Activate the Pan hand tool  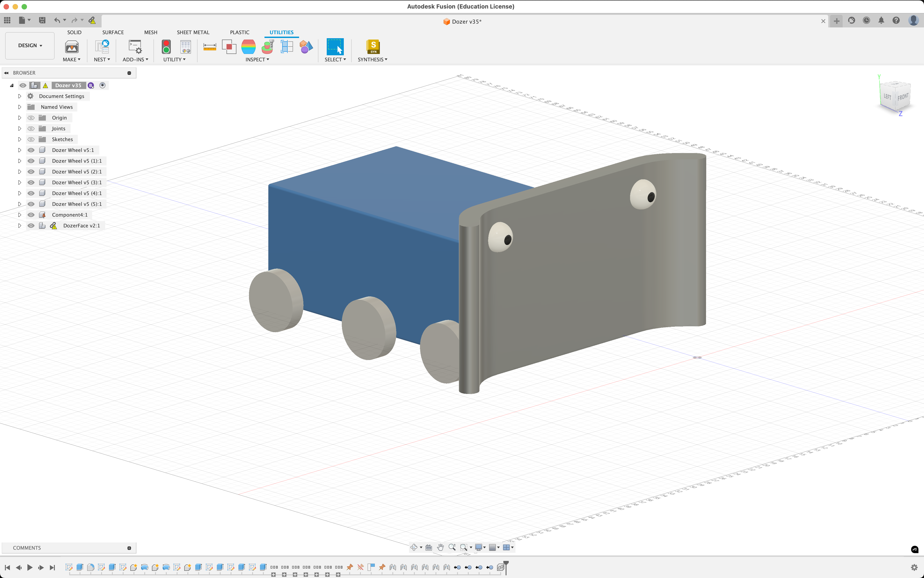(x=440, y=547)
